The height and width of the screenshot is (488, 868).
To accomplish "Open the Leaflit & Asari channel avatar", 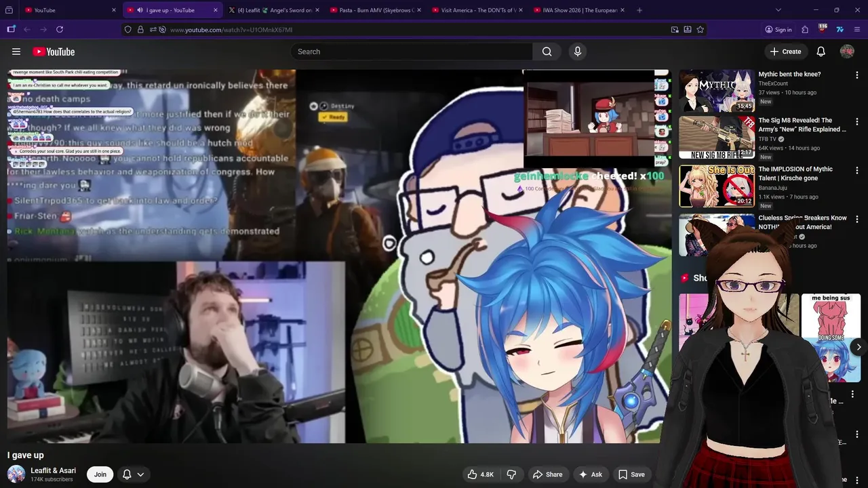I will [16, 474].
